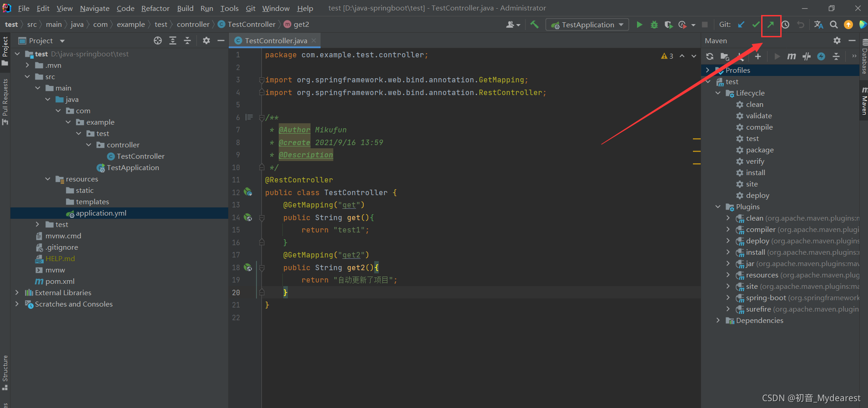The height and width of the screenshot is (408, 868).
Task: Toggle the Pull Requests sidebar tab
Action: coord(5,102)
